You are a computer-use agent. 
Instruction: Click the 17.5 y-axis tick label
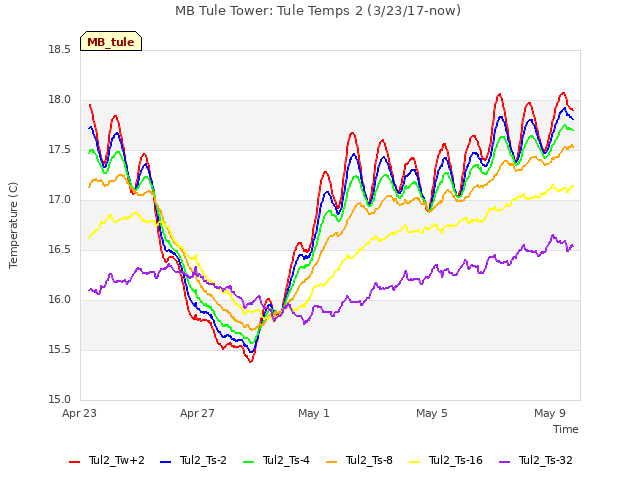[x=60, y=150]
